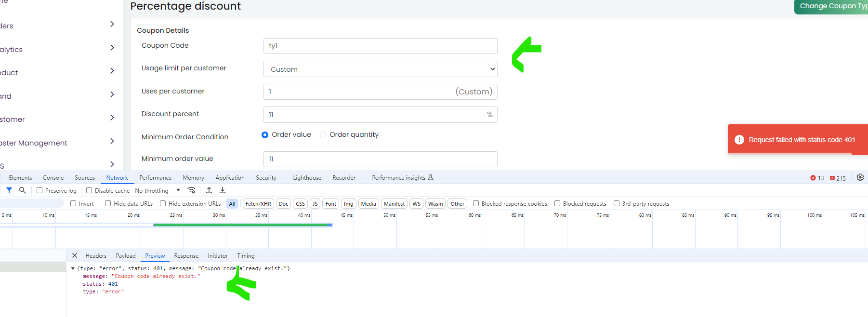Screen dimensions: 868x317
Task: Expand the Customer sidebar chevron
Action: click(x=112, y=118)
